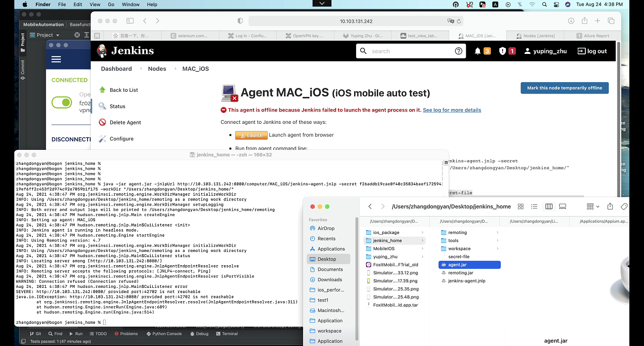The image size is (644, 346).
Task: Switch Finder to icon view
Action: point(521,207)
